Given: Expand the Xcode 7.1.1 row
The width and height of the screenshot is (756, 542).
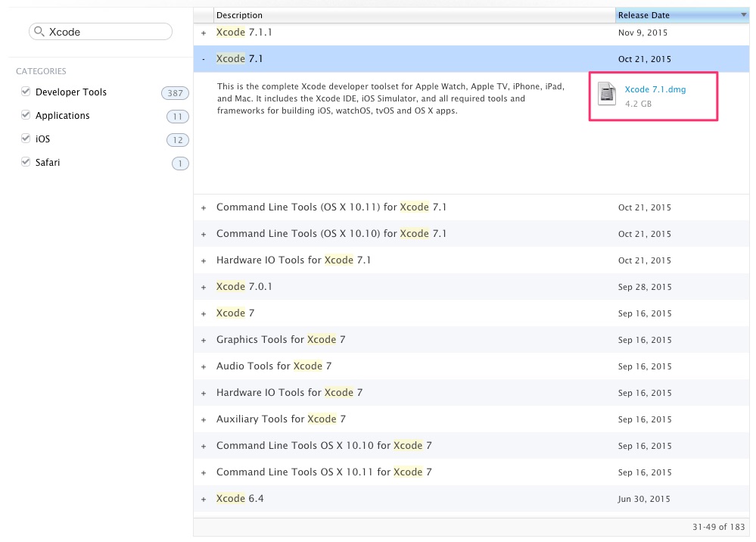Looking at the screenshot, I should tap(204, 33).
